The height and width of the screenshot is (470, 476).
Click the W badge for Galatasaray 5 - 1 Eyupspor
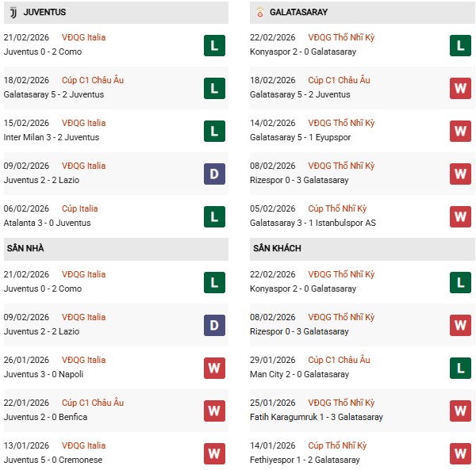461,131
